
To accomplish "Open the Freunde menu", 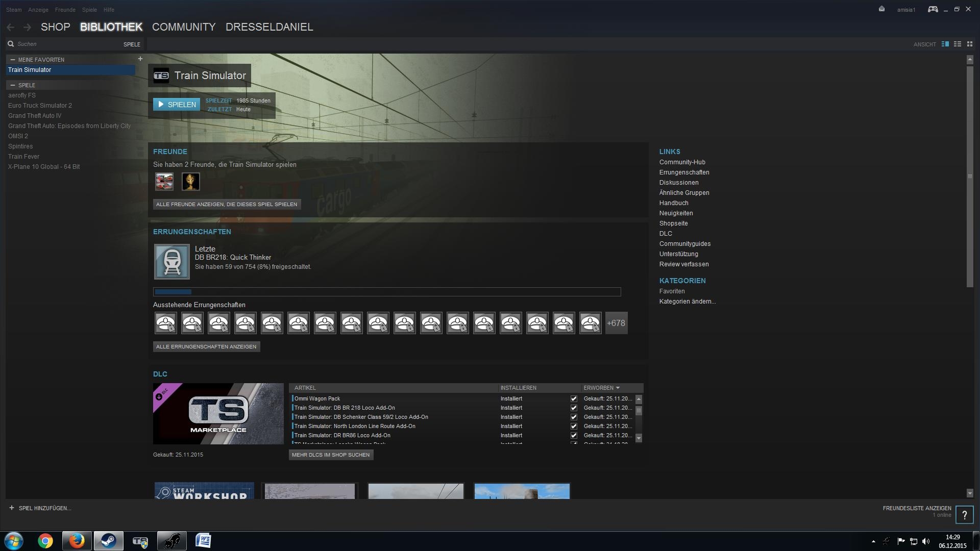I will click(x=65, y=10).
